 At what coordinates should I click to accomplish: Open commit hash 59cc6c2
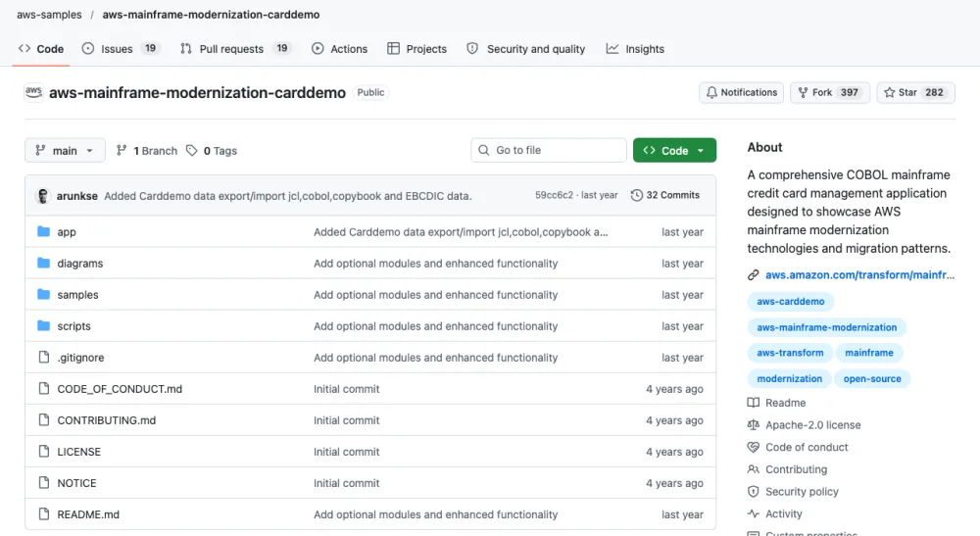click(554, 195)
